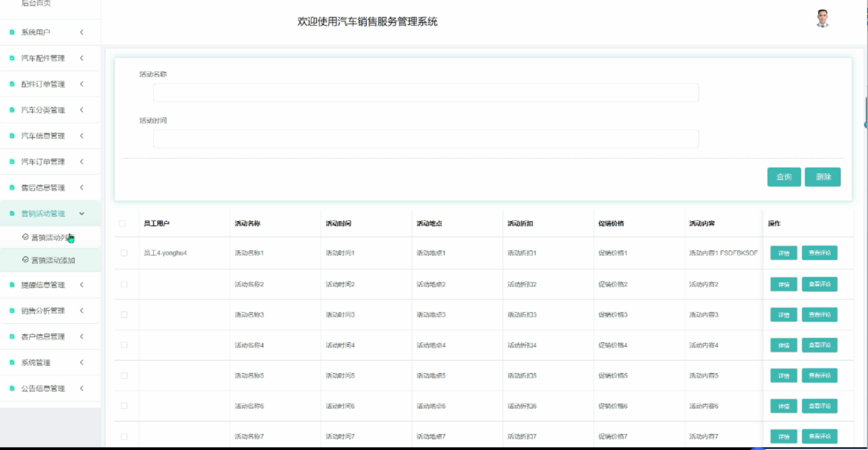Click the icon beside 汽车订单管理
Image resolution: width=868 pixels, height=450 pixels.
tap(12, 162)
